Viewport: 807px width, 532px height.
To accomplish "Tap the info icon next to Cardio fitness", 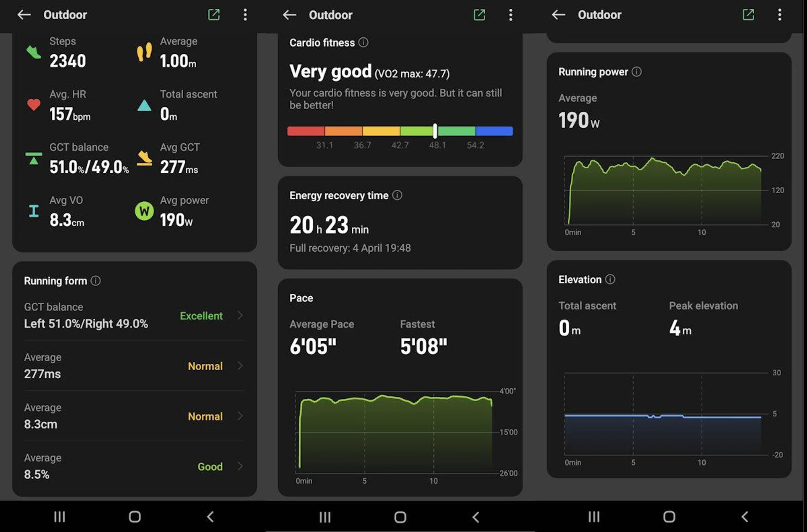I will [x=363, y=42].
